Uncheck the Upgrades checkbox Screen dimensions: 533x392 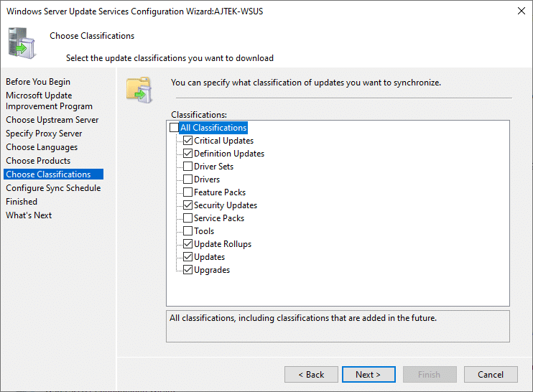pos(187,269)
